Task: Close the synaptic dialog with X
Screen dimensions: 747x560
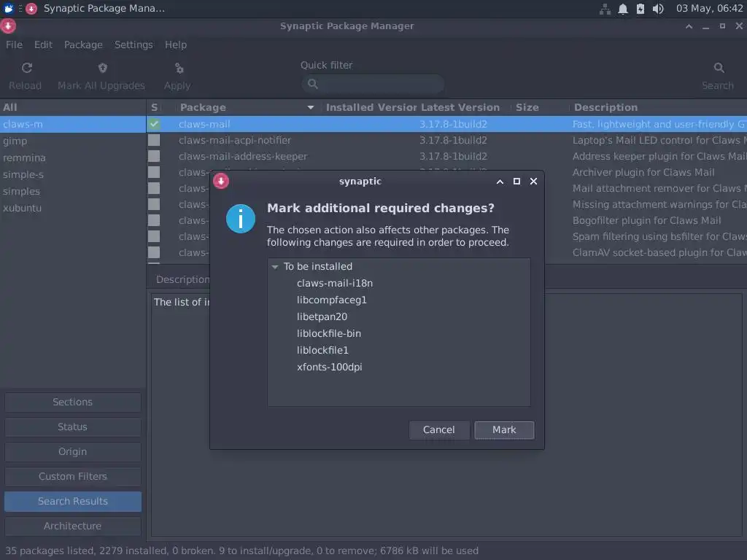Action: (x=533, y=182)
